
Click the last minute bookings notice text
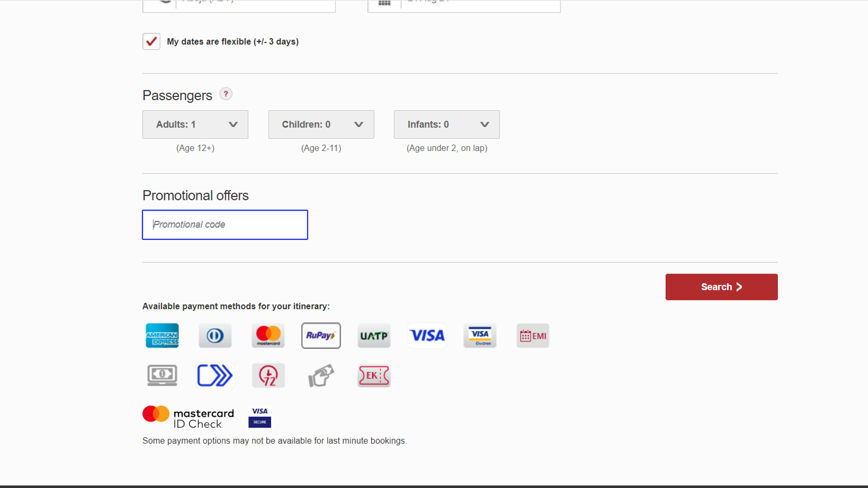(275, 441)
